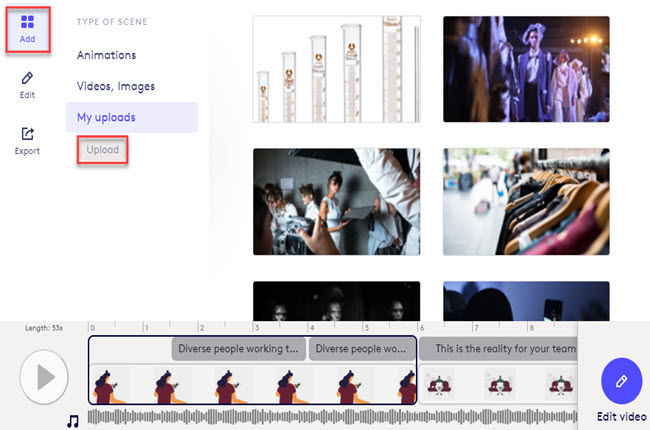Select My uploads scene type
The image size is (650, 430).
132,117
